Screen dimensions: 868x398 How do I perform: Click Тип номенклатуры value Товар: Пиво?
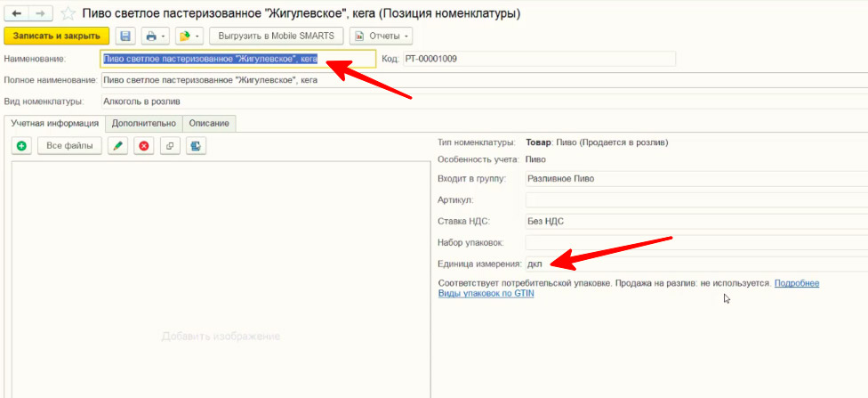pyautogui.click(x=597, y=143)
